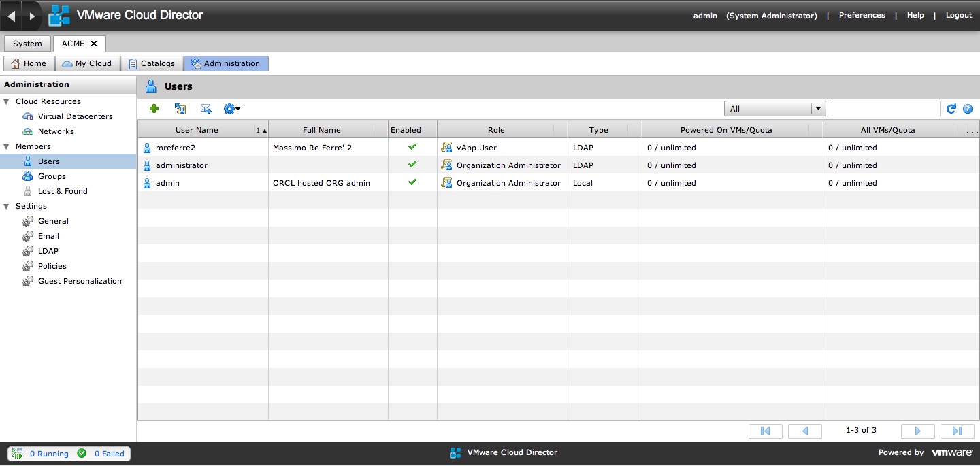Open the Home tab
Image resolution: width=980 pixels, height=466 pixels.
click(x=29, y=63)
